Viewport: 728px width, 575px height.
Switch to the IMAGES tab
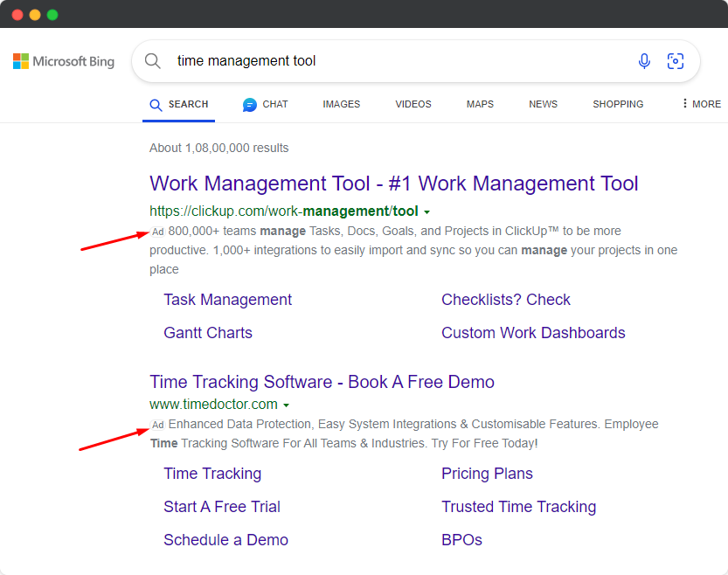point(341,104)
